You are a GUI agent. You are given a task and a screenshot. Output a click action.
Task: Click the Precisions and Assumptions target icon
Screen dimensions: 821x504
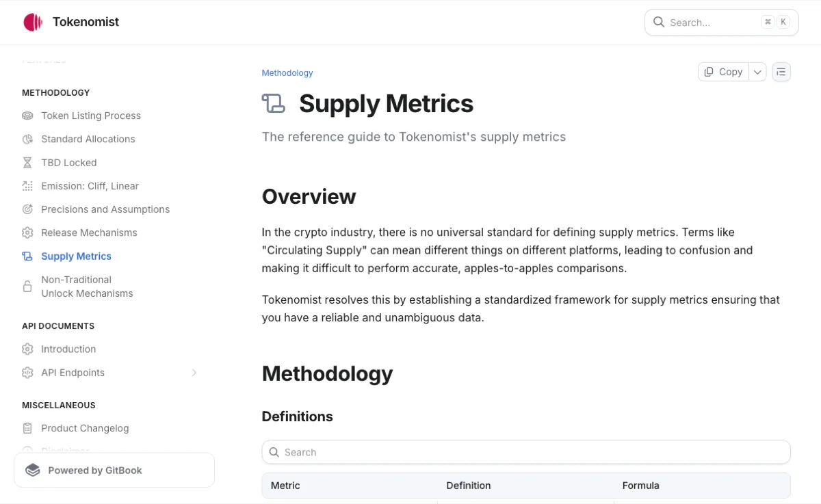click(27, 209)
